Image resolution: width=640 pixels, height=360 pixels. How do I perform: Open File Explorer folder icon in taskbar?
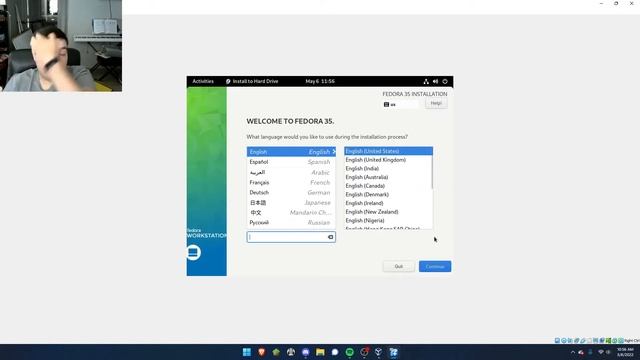320,352
